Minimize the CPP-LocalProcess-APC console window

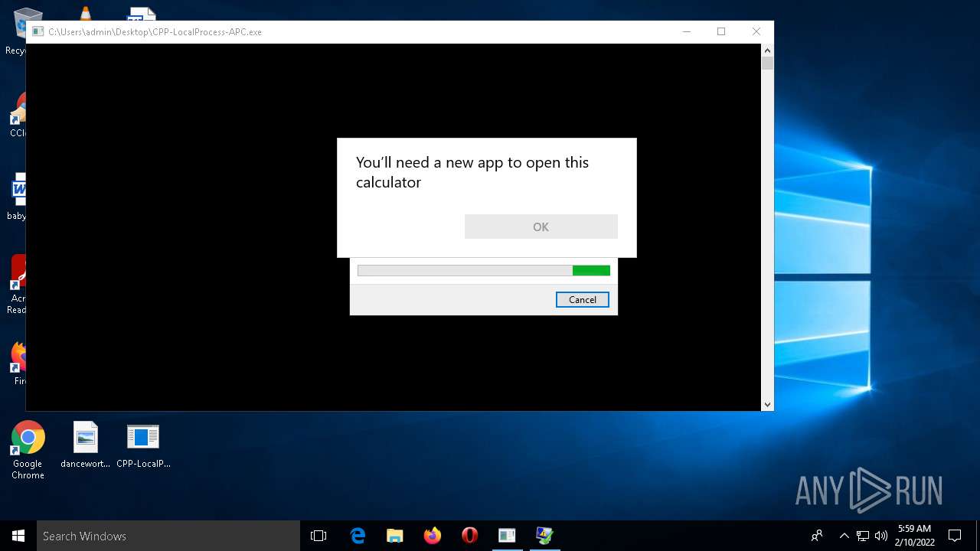[686, 31]
